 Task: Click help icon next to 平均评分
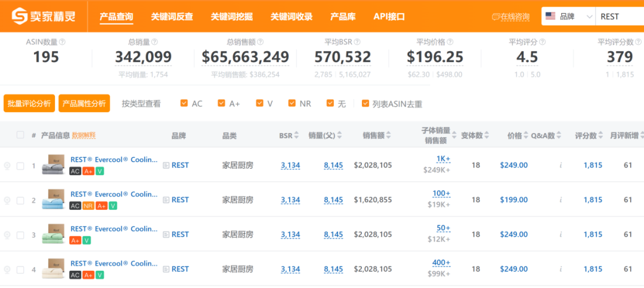(543, 42)
